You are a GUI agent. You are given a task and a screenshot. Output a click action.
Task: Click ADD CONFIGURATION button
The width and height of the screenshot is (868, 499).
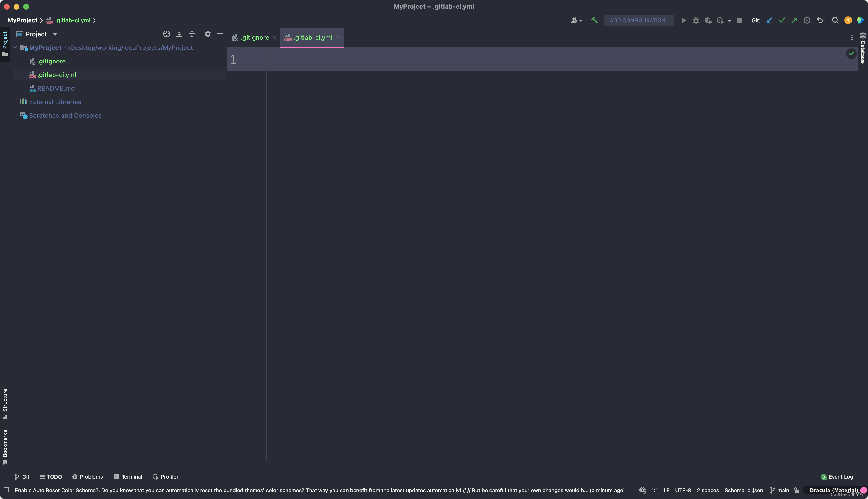point(639,20)
